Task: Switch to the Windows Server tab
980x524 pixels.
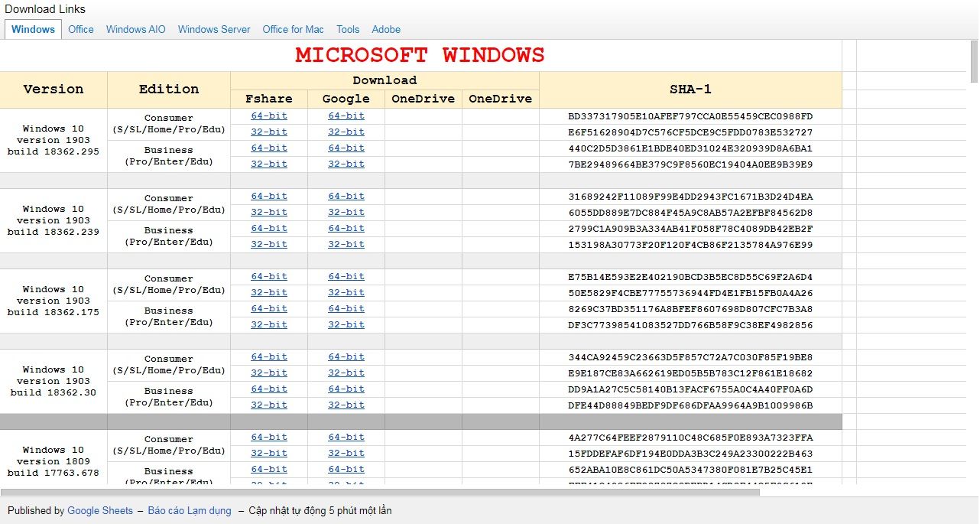Action: tap(213, 29)
